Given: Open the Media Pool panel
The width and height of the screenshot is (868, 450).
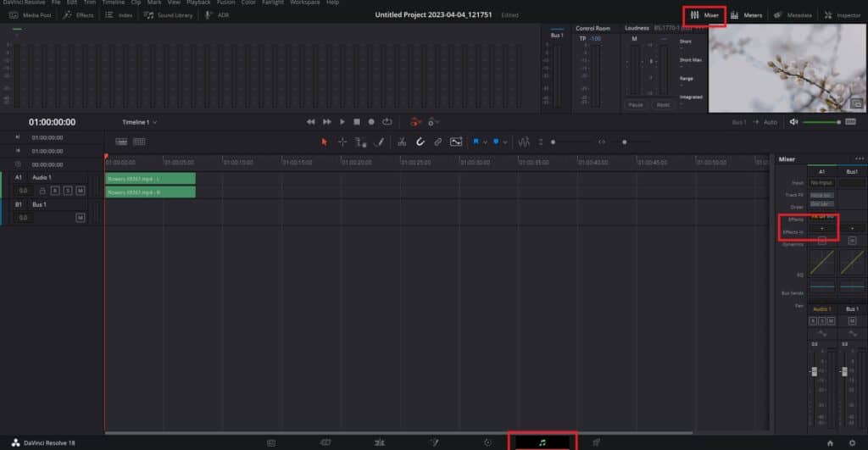Looking at the screenshot, I should pos(31,15).
